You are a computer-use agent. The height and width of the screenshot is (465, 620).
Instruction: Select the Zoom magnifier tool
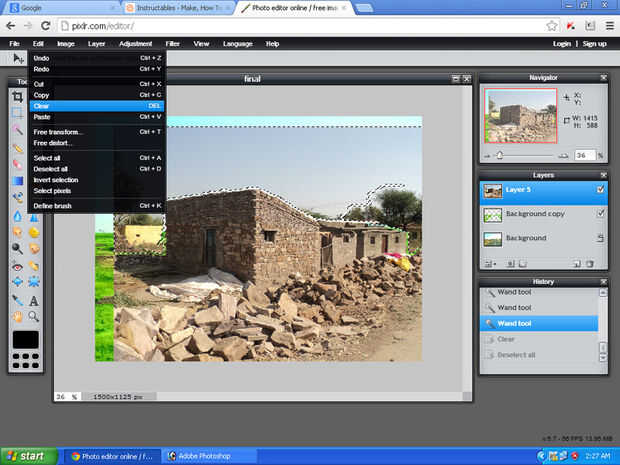(34, 316)
